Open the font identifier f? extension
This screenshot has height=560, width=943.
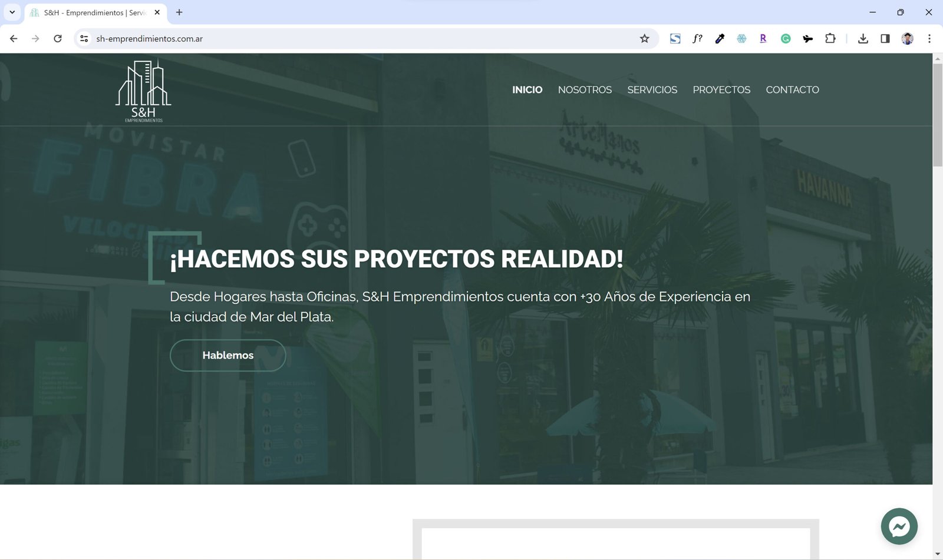[x=697, y=39]
